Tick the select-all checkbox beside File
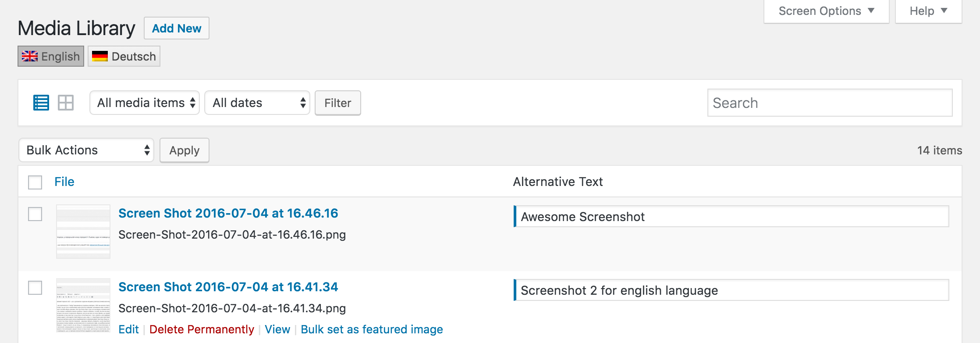Viewport: 980px width, 343px height. (35, 182)
